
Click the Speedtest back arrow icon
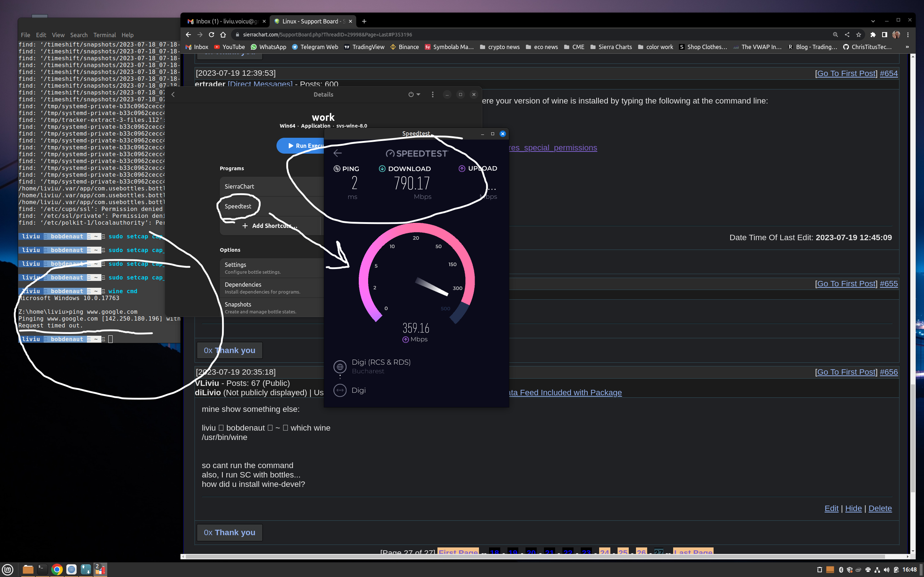(337, 153)
